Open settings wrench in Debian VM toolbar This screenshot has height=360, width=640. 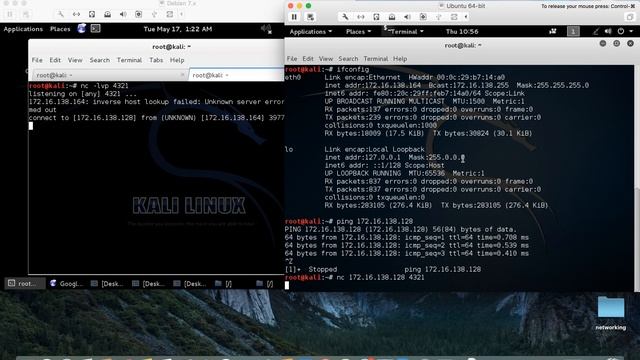click(x=60, y=14)
